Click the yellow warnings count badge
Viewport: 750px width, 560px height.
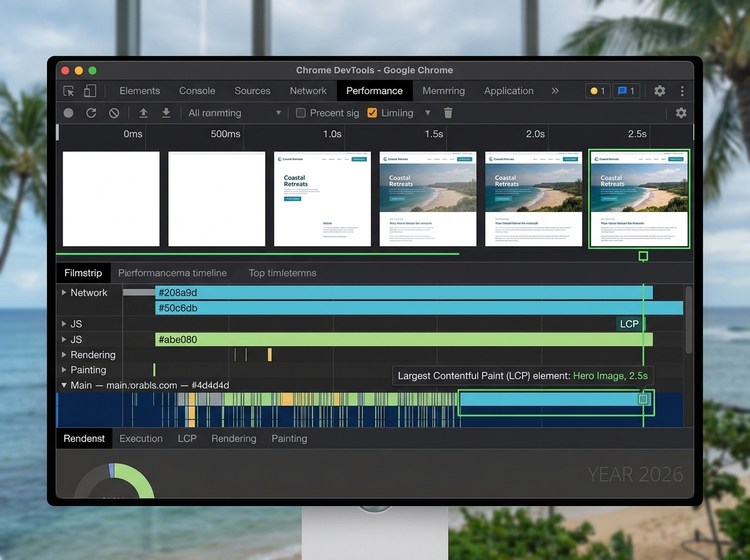(x=597, y=91)
